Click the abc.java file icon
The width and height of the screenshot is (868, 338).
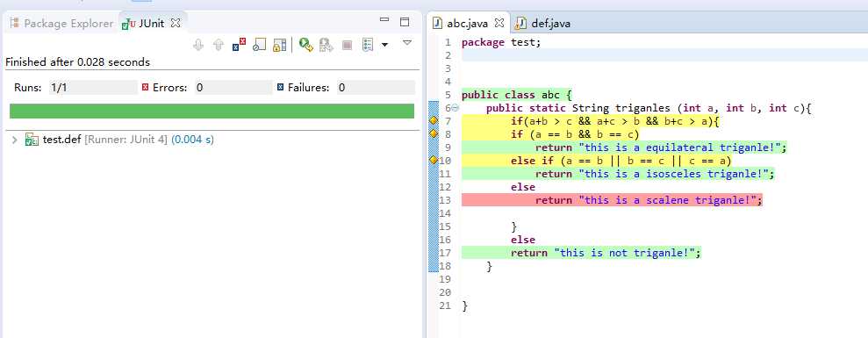(x=438, y=24)
